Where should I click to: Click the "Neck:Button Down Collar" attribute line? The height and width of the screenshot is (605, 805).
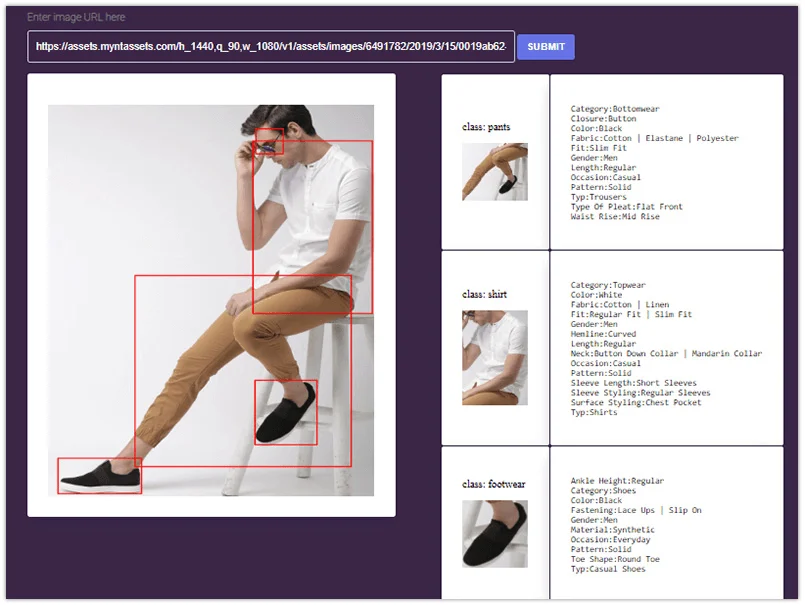(666, 354)
